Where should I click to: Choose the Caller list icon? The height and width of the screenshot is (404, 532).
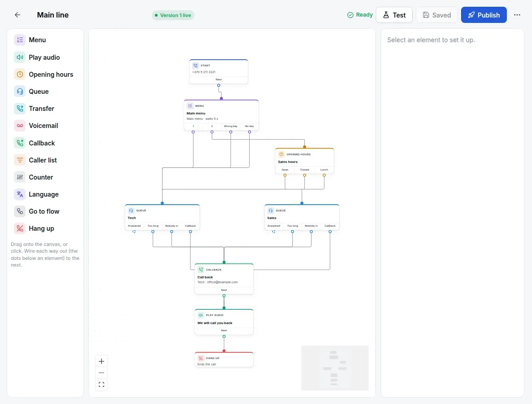click(20, 160)
